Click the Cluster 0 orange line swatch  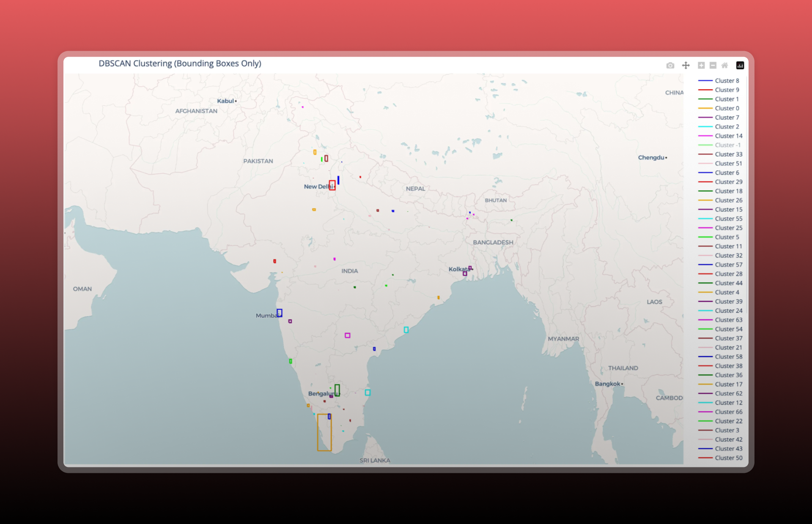point(705,109)
